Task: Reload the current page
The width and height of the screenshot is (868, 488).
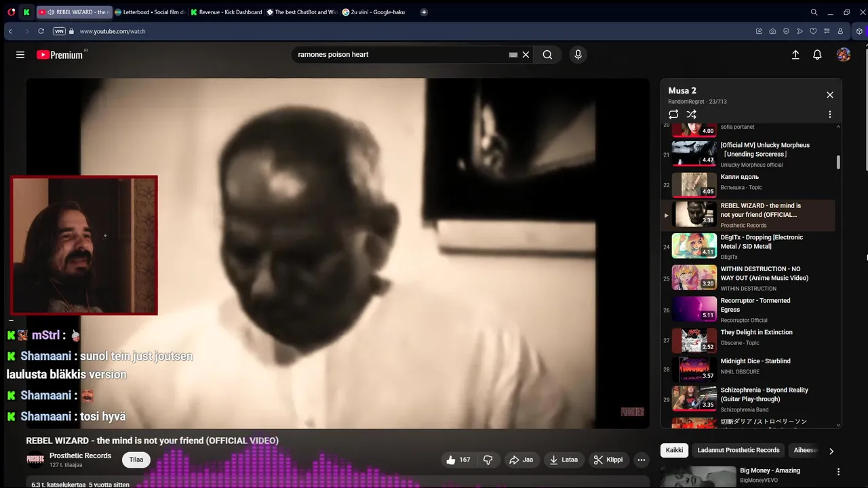Action: (41, 31)
